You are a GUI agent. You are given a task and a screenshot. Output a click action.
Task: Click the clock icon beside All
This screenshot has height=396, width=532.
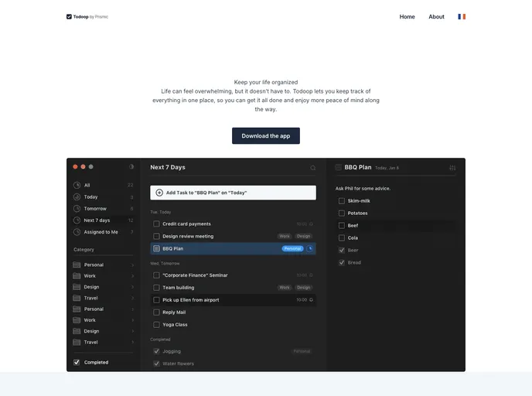(x=77, y=186)
